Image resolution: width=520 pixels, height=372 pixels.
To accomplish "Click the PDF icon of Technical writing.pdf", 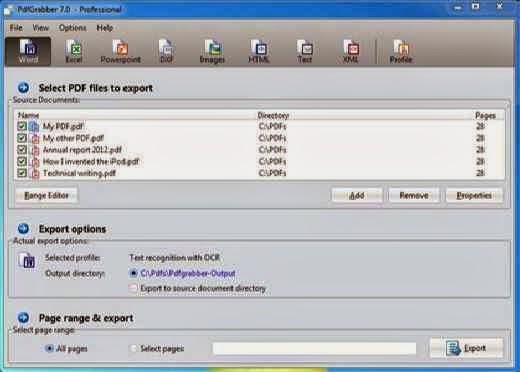I will (x=35, y=173).
